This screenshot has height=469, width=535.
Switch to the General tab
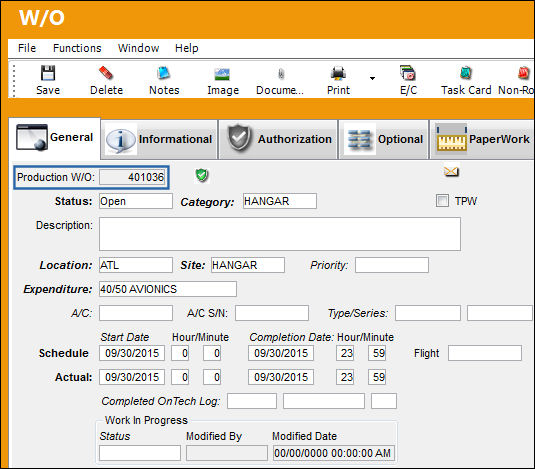click(55, 138)
